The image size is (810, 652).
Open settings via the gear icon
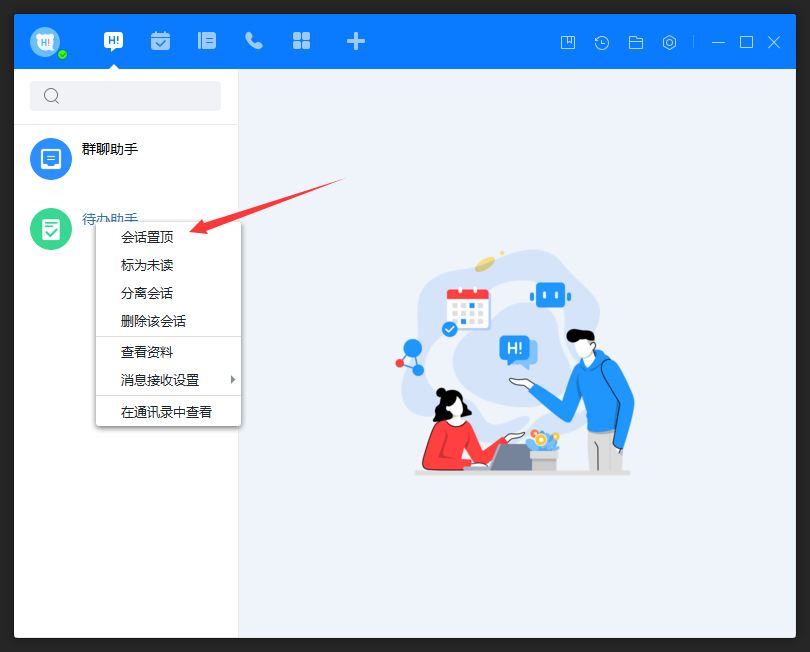[x=669, y=42]
